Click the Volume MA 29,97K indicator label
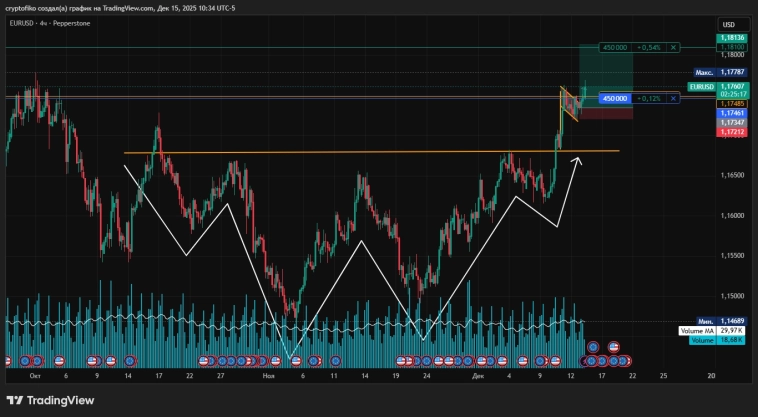The height and width of the screenshot is (417, 758). click(712, 331)
